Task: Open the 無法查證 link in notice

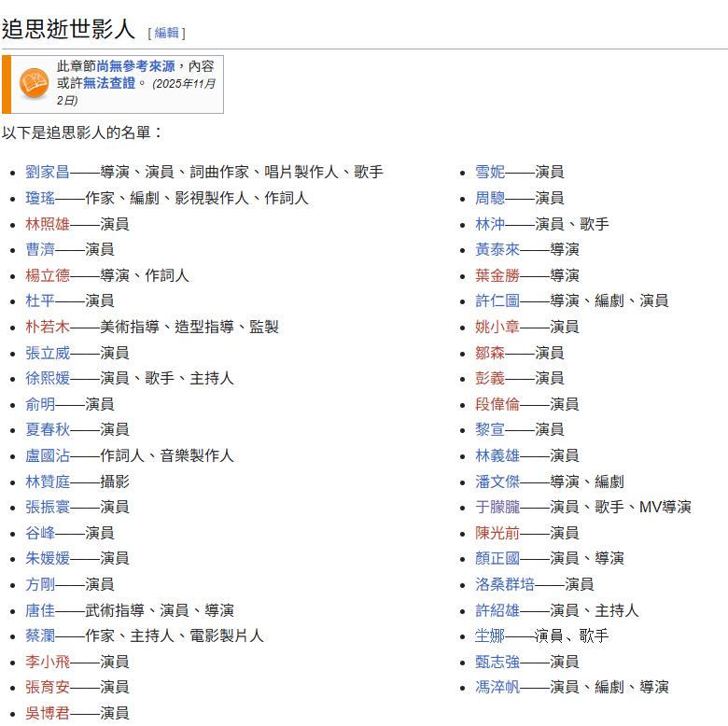Action: point(108,83)
